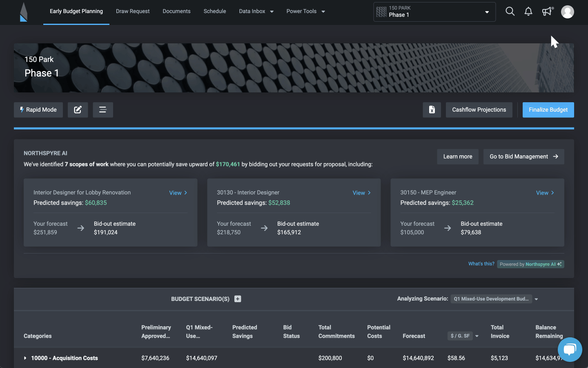Export budget via Excel file icon
Viewport: 588px width, 368px height.
[432, 110]
